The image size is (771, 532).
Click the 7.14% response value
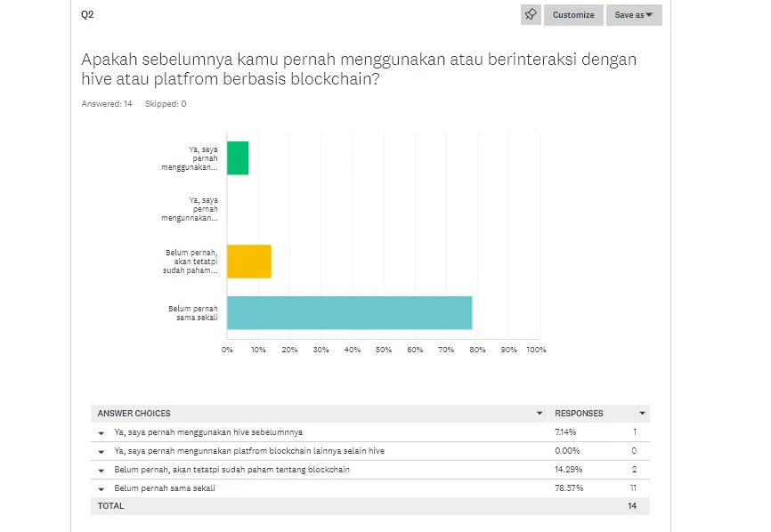565,432
